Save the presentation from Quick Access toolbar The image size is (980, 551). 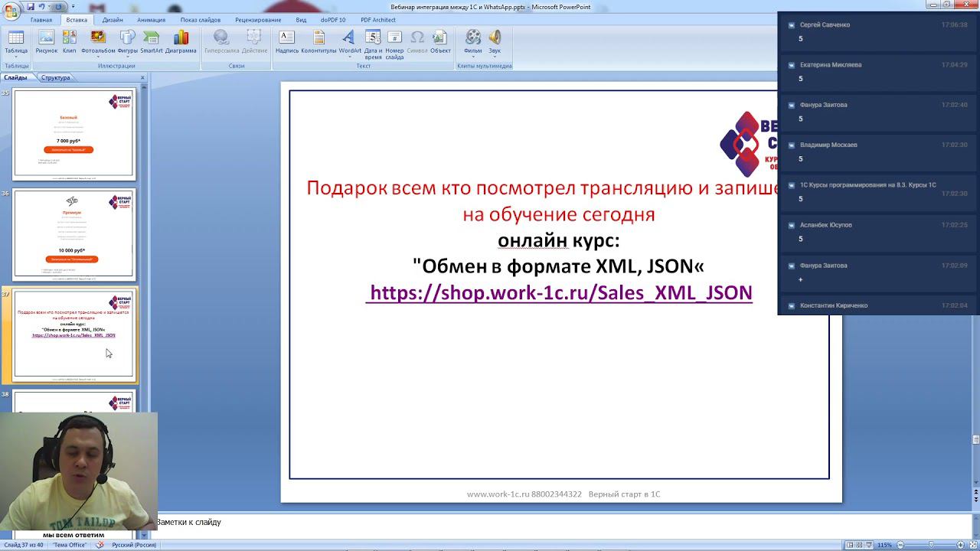pyautogui.click(x=31, y=7)
